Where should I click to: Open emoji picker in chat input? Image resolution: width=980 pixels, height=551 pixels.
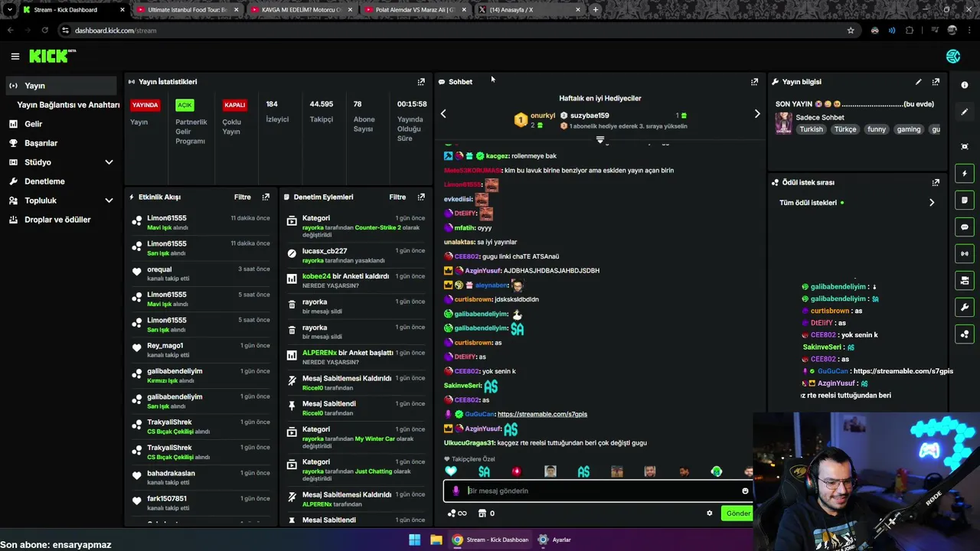click(745, 491)
